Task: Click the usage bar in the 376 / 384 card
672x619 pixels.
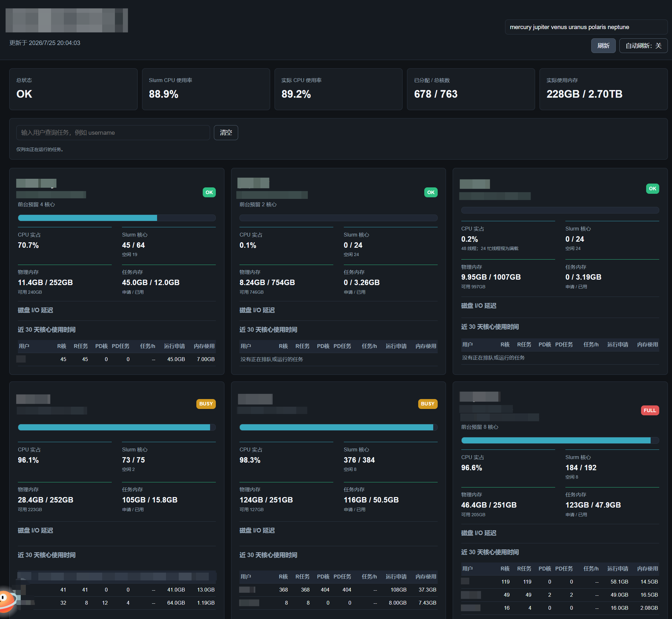Action: [x=338, y=427]
